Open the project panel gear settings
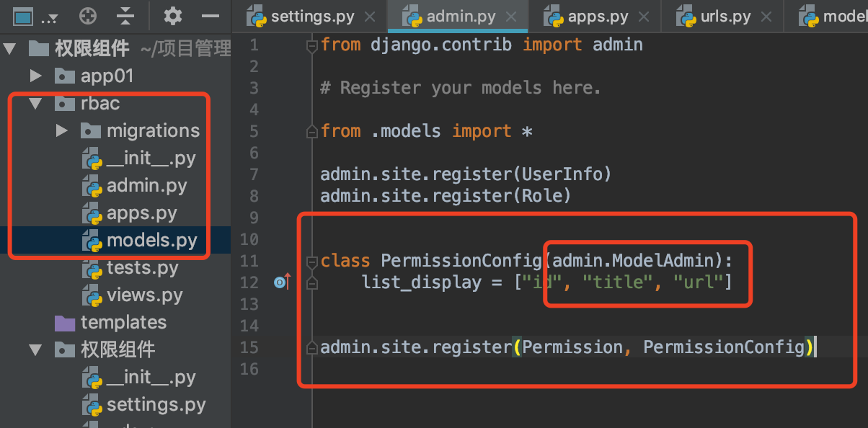This screenshot has height=428, width=868. click(173, 16)
